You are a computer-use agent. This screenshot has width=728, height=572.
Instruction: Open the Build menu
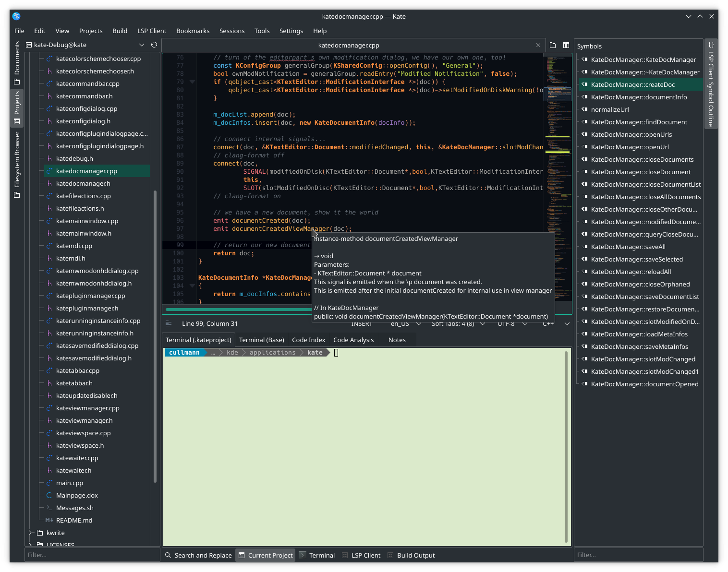[120, 31]
